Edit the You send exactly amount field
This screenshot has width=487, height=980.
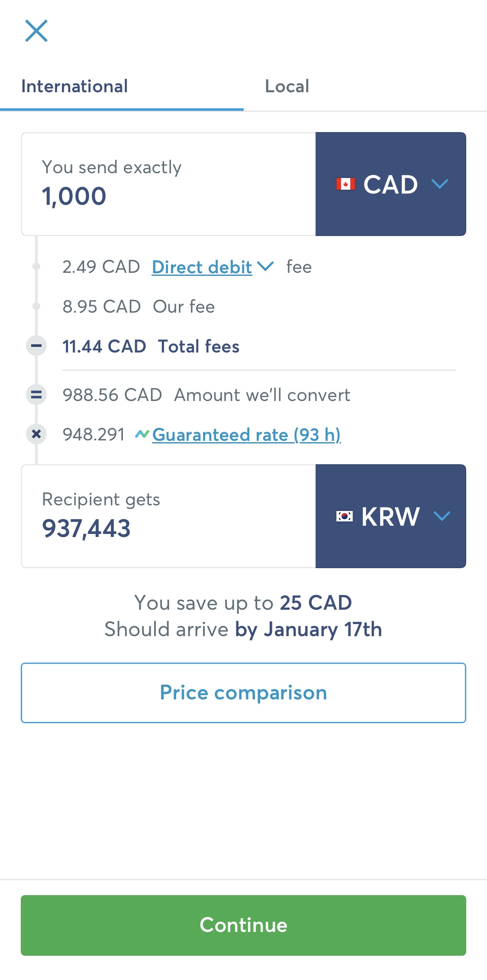(168, 184)
